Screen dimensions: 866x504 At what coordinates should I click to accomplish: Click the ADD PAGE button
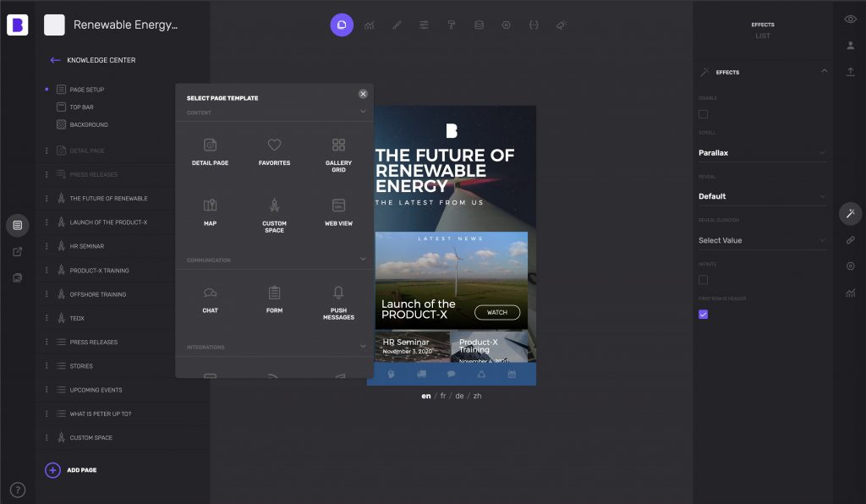[x=72, y=470]
